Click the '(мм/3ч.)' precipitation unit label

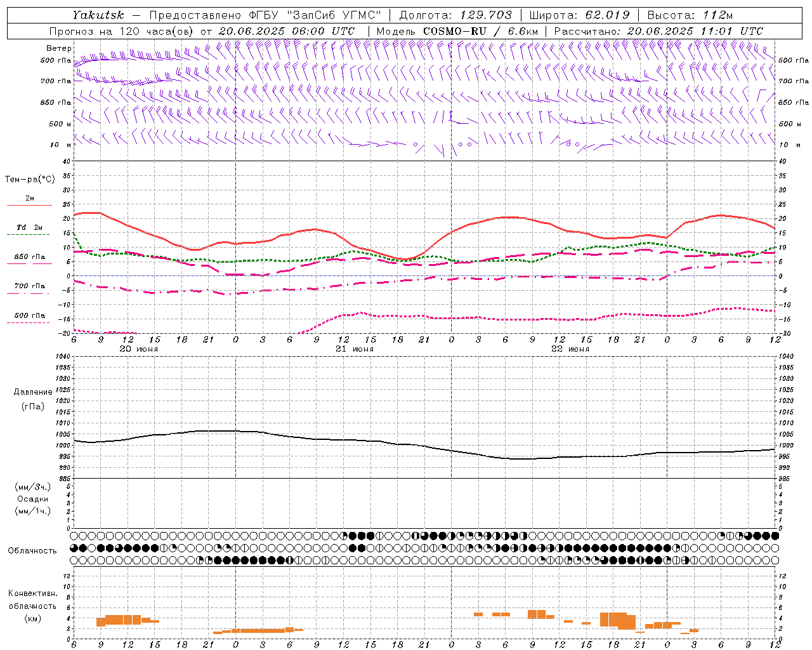(33, 487)
